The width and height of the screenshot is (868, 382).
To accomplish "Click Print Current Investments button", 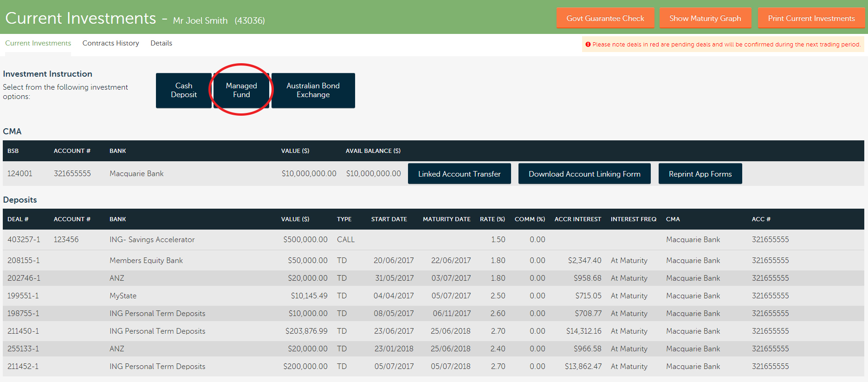I will (811, 18).
